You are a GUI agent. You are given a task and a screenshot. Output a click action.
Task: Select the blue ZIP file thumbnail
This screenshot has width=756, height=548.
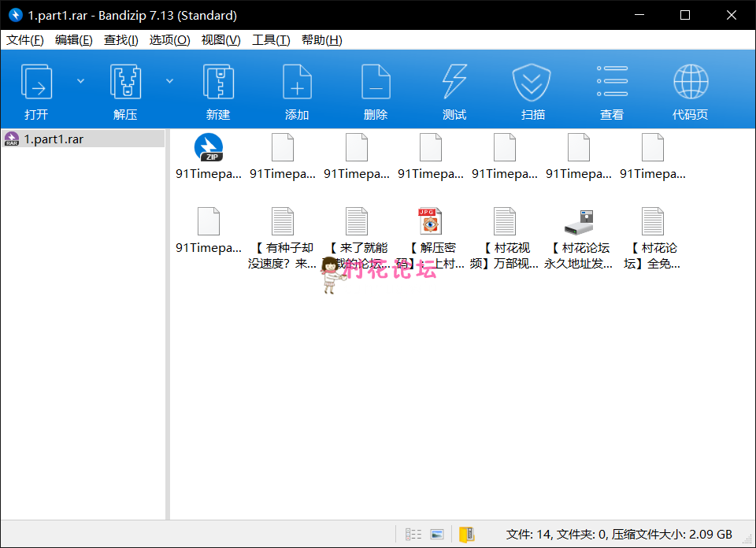[x=207, y=146]
